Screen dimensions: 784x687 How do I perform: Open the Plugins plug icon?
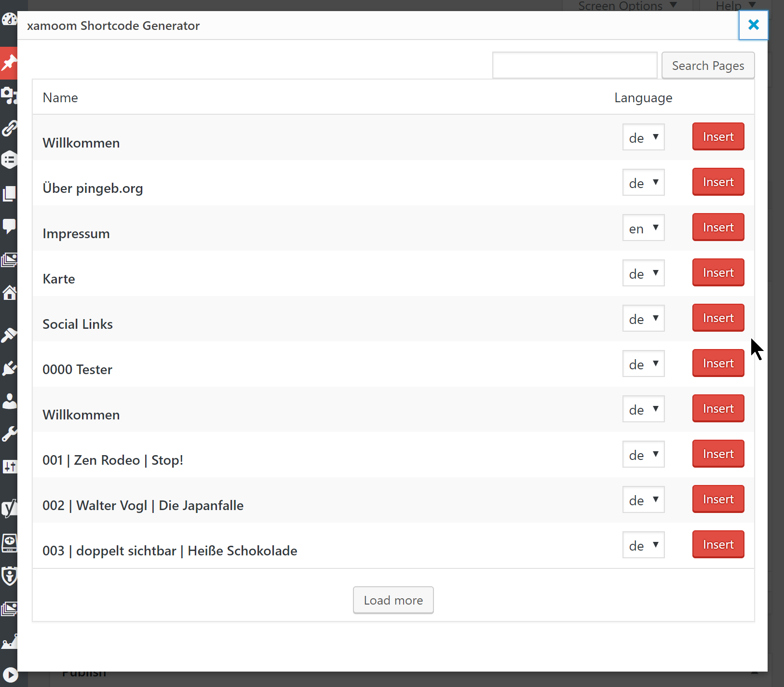(9, 368)
